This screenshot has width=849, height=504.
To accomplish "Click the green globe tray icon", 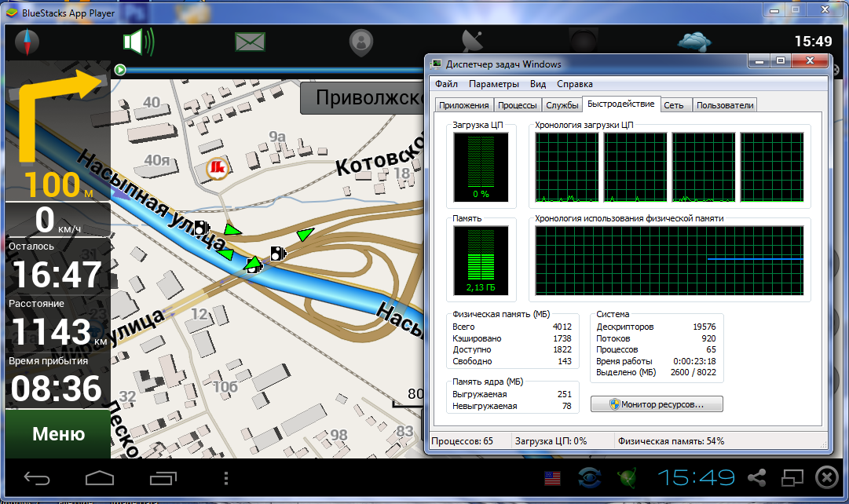I will click(627, 478).
